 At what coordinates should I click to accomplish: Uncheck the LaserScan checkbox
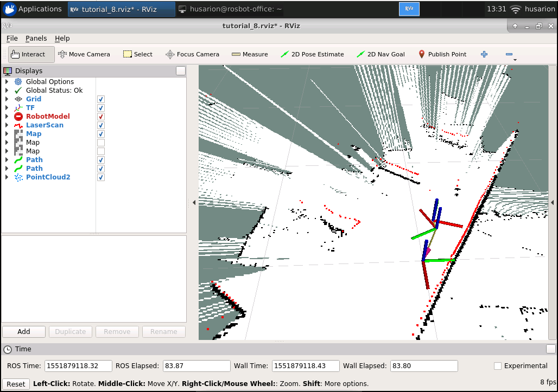coord(101,125)
